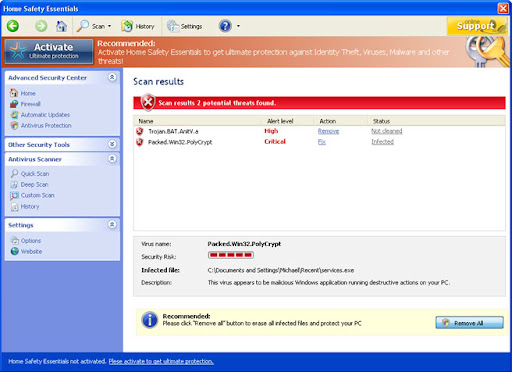Click the Firewall icon in sidebar
Viewport: 512px width, 372px height.
click(14, 104)
